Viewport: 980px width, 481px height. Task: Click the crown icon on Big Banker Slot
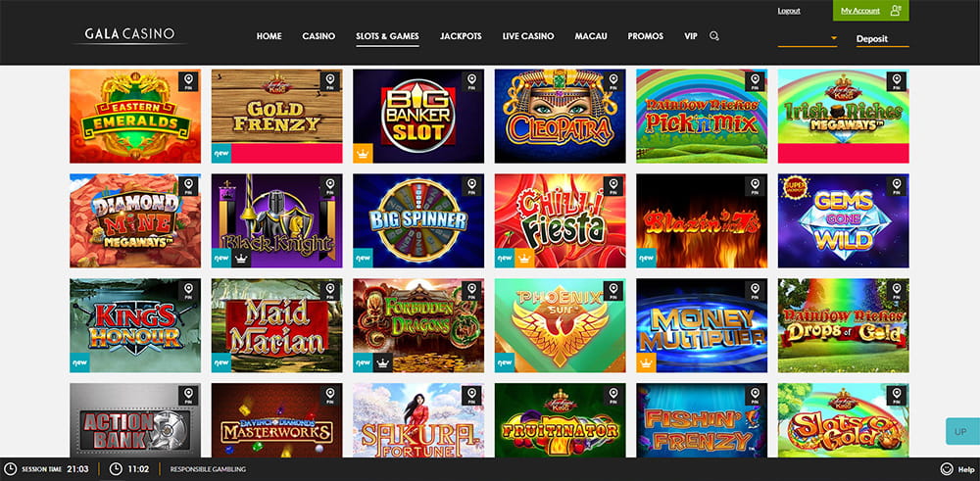coord(364,153)
